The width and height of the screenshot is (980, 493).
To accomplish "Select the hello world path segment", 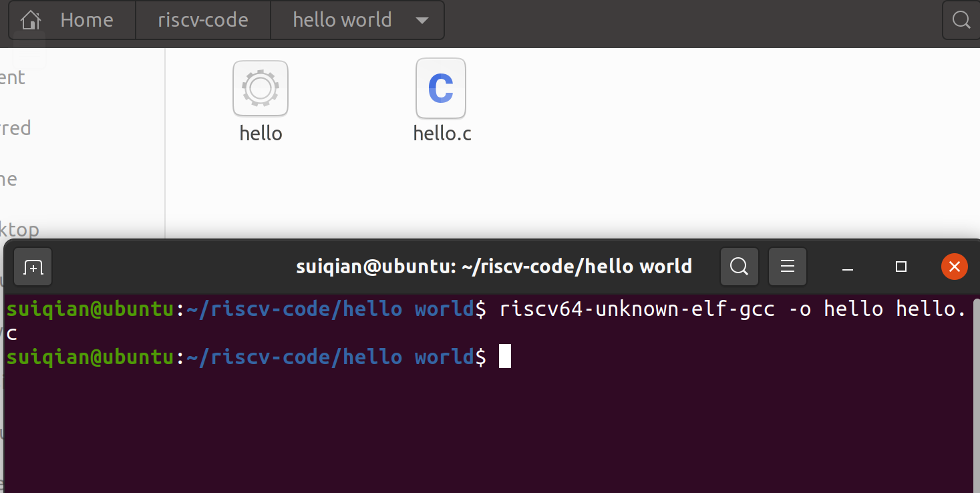I will click(342, 19).
